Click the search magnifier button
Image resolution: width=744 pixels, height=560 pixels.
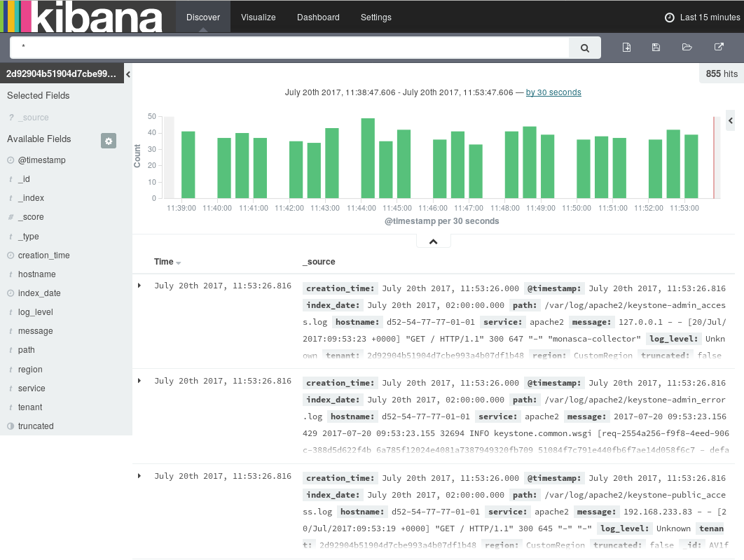585,48
